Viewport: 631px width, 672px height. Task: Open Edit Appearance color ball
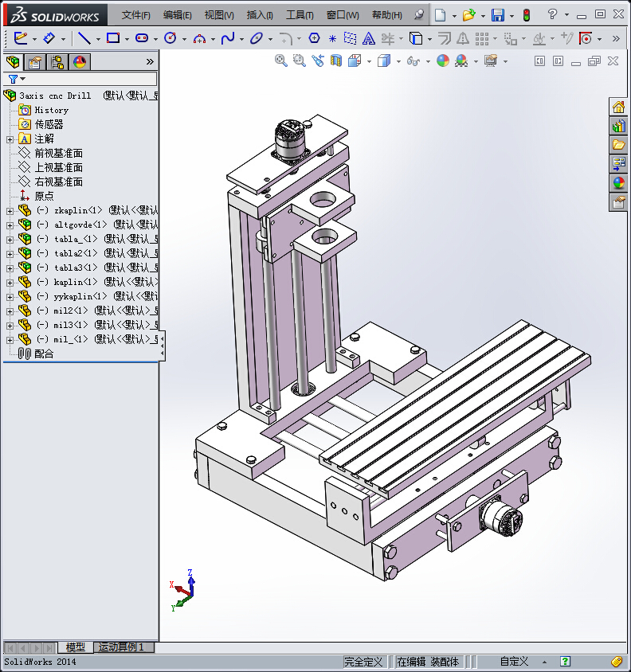tap(443, 61)
